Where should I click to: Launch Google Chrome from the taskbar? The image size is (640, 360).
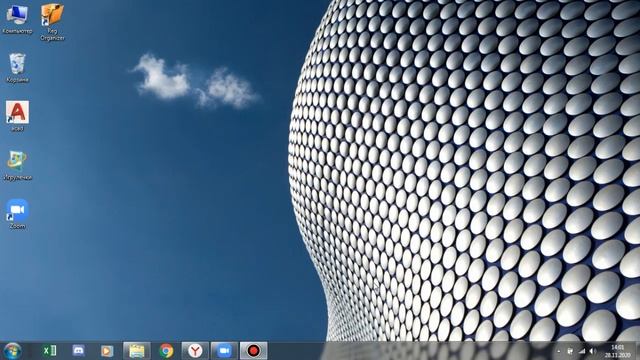coord(166,351)
